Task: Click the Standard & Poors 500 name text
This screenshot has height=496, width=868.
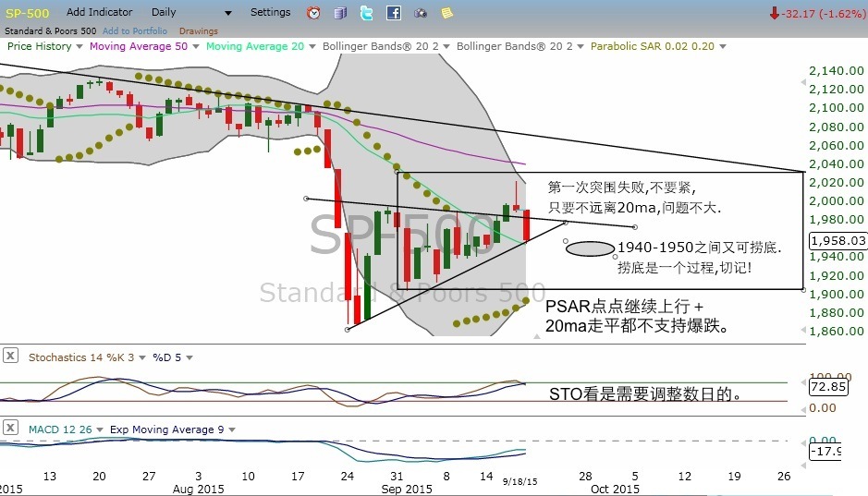Action: pyautogui.click(x=50, y=31)
